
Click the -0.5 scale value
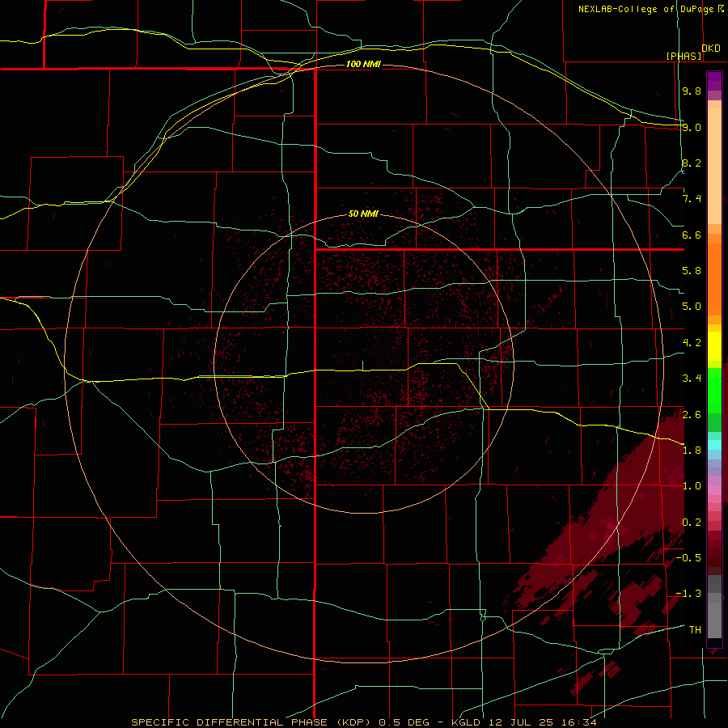coord(688,557)
